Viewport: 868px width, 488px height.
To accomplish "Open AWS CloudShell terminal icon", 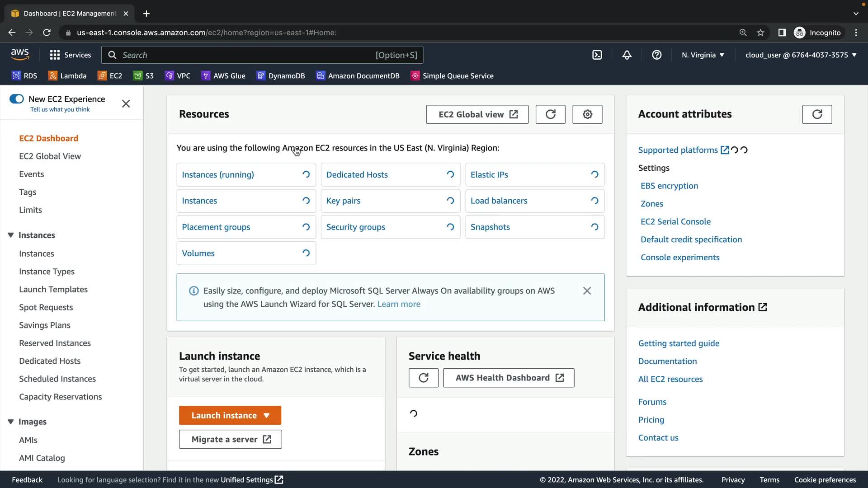I will tap(597, 55).
